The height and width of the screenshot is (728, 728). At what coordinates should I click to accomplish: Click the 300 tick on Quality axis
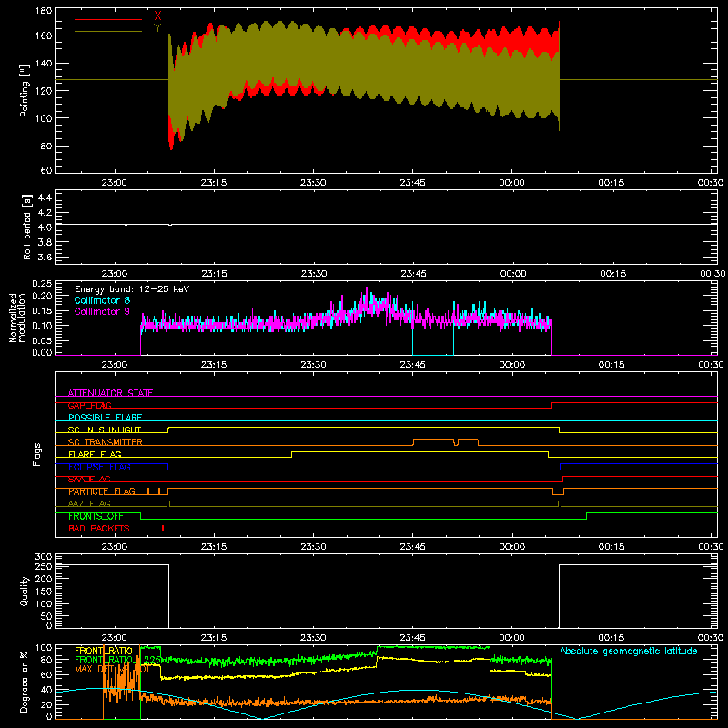coord(44,557)
